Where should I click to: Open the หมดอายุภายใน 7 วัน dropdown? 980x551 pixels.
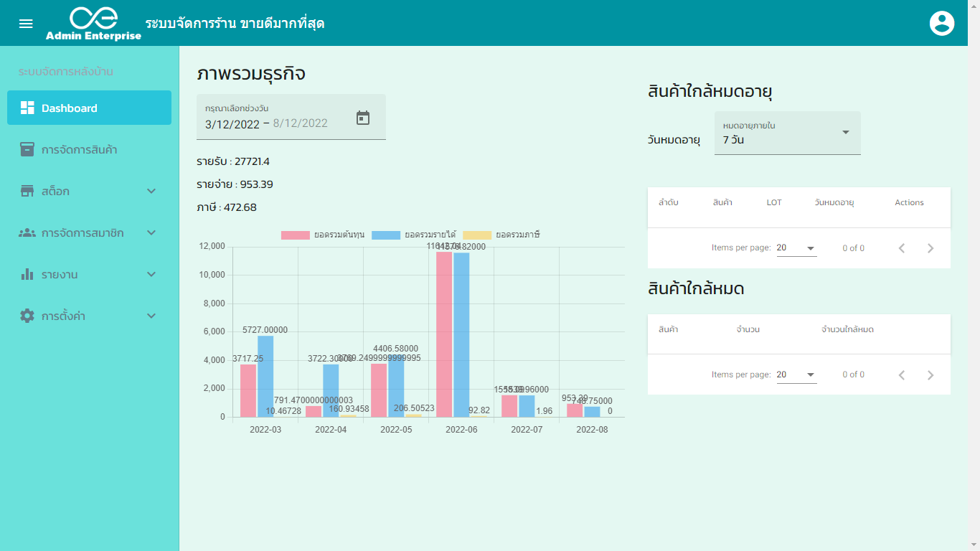(787, 133)
